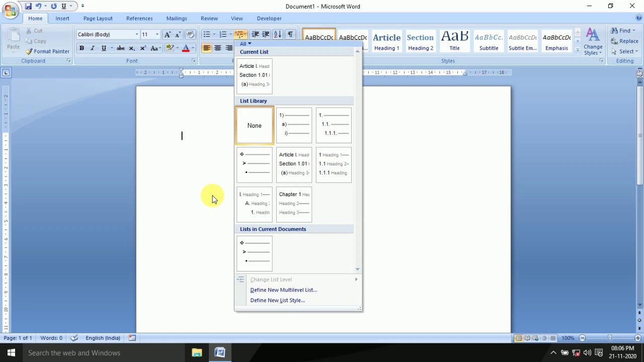Open Change Styles menu
The height and width of the screenshot is (362, 644).
[x=593, y=42]
